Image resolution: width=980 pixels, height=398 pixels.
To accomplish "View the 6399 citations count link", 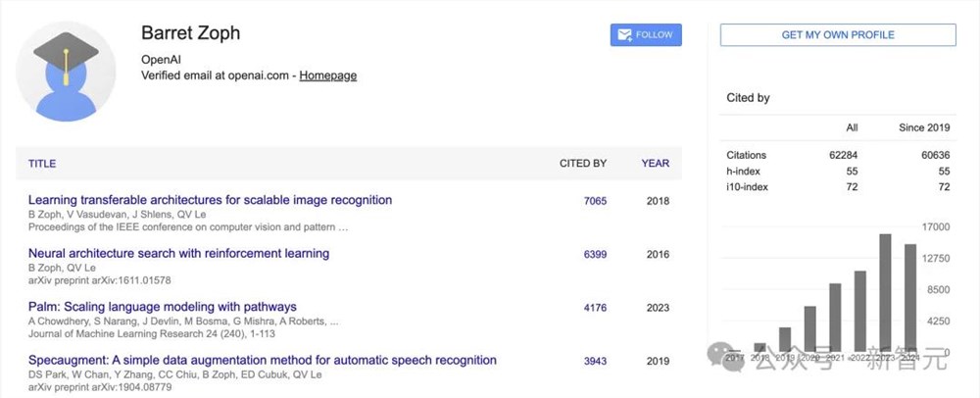I will pos(595,254).
